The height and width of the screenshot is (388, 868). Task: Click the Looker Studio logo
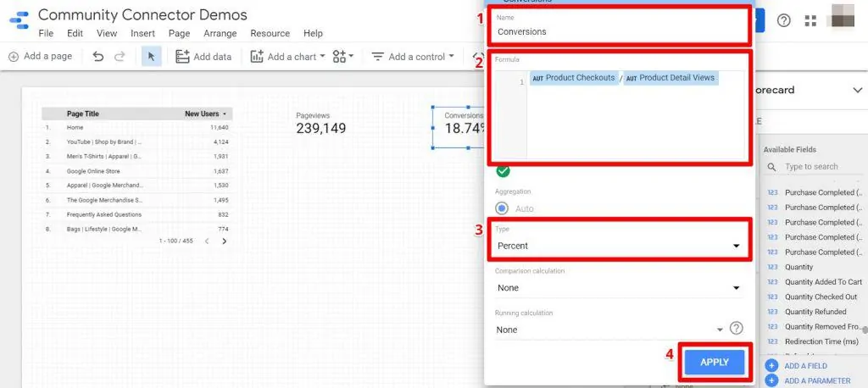point(19,20)
